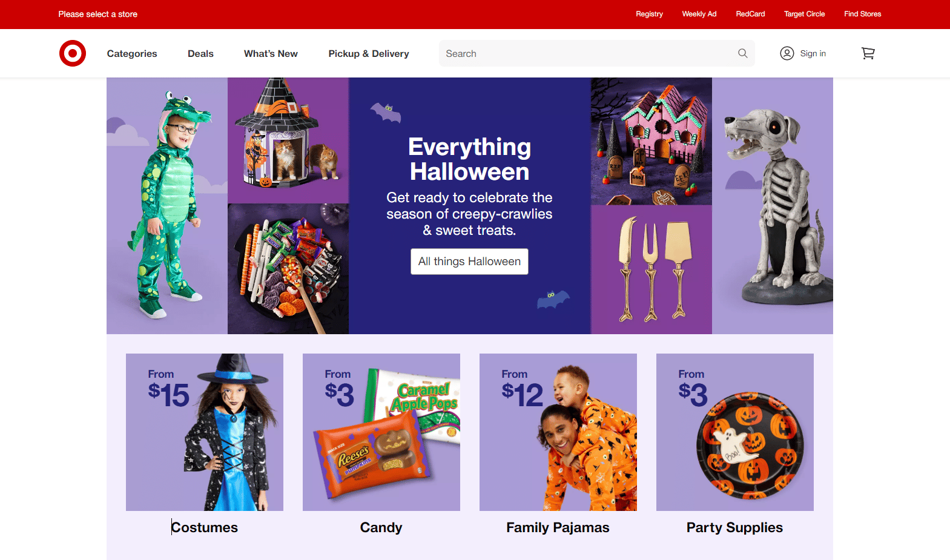The height and width of the screenshot is (560, 950).
Task: Click the search magnifier icon
Action: [742, 53]
